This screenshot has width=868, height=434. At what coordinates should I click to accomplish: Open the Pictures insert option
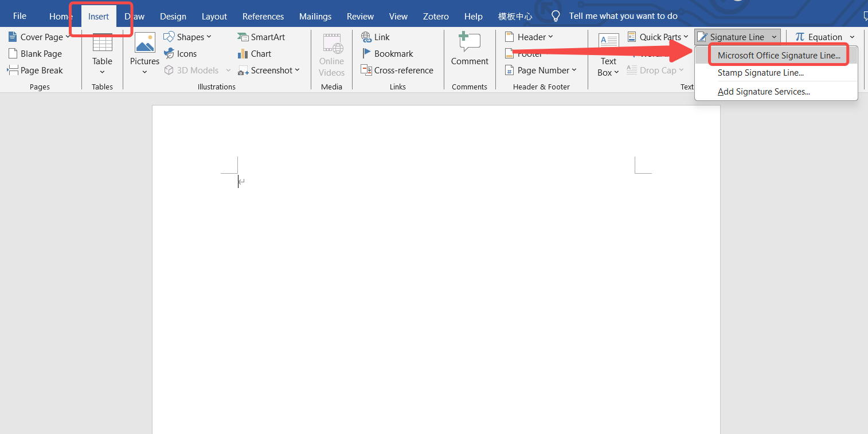pos(144,45)
